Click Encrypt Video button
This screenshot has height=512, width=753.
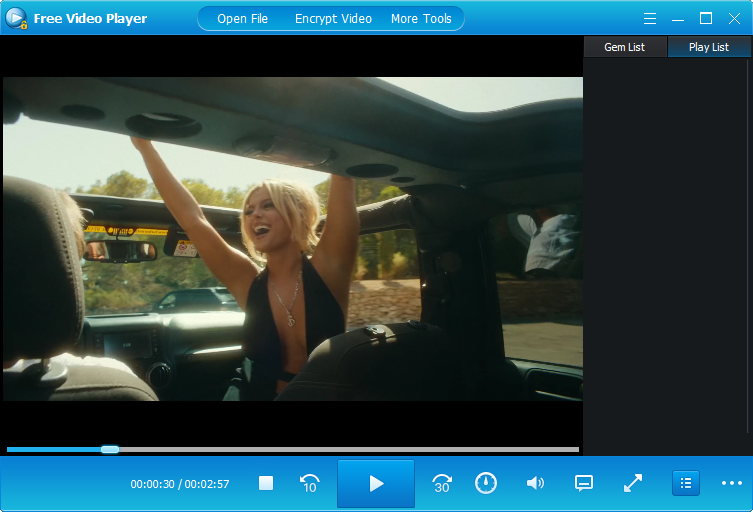pyautogui.click(x=333, y=19)
